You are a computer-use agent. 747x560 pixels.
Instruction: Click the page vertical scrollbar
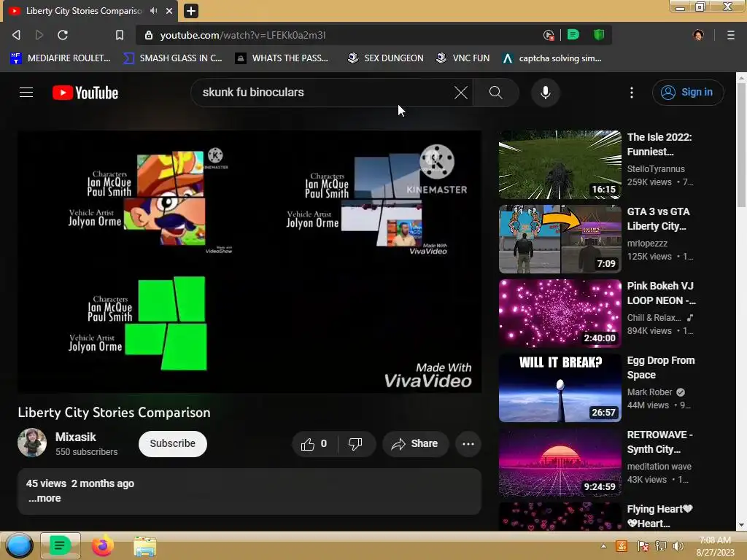point(741,145)
